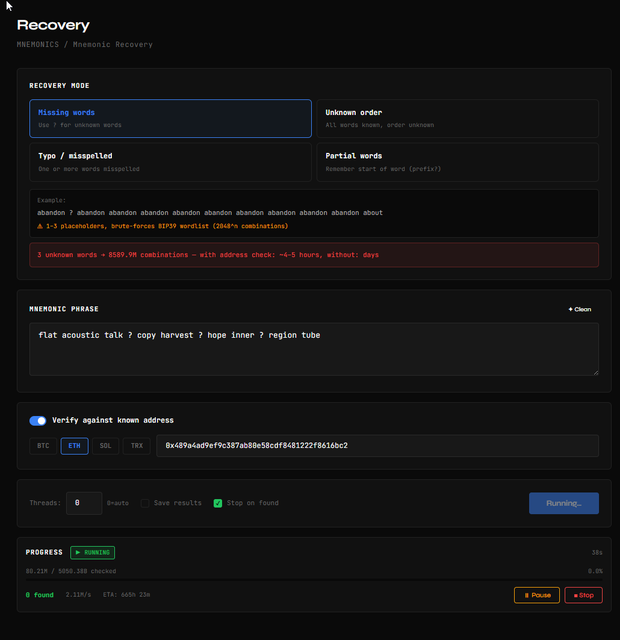Click the RECOVERY MODE section heading
Screen dimensions: 620x640
pos(59,86)
